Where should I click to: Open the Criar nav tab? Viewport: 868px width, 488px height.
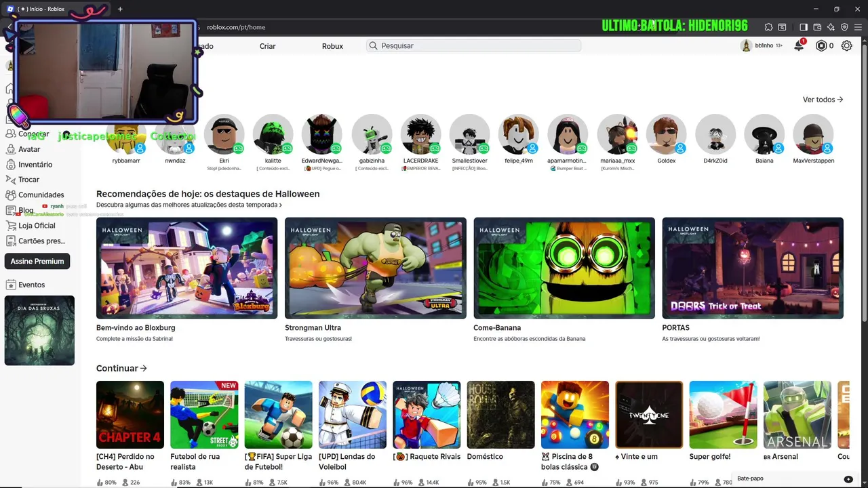coord(267,46)
